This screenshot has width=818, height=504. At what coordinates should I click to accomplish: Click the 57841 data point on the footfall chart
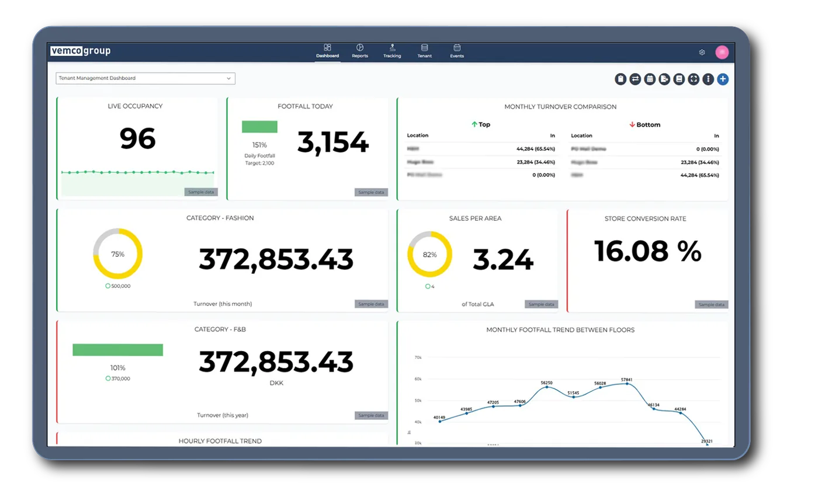[627, 384]
